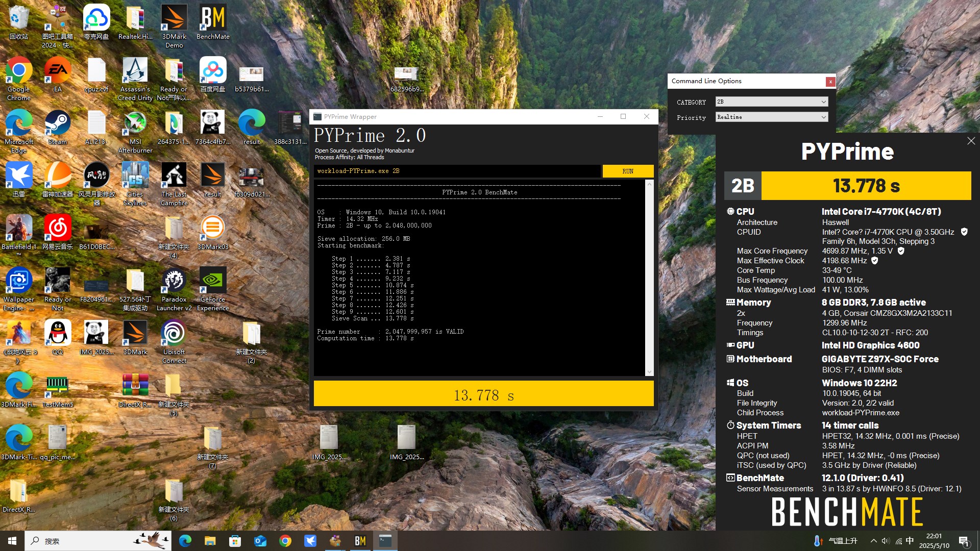Open the Priority dropdown set to Realtime
The height and width of the screenshot is (551, 980).
click(x=771, y=117)
